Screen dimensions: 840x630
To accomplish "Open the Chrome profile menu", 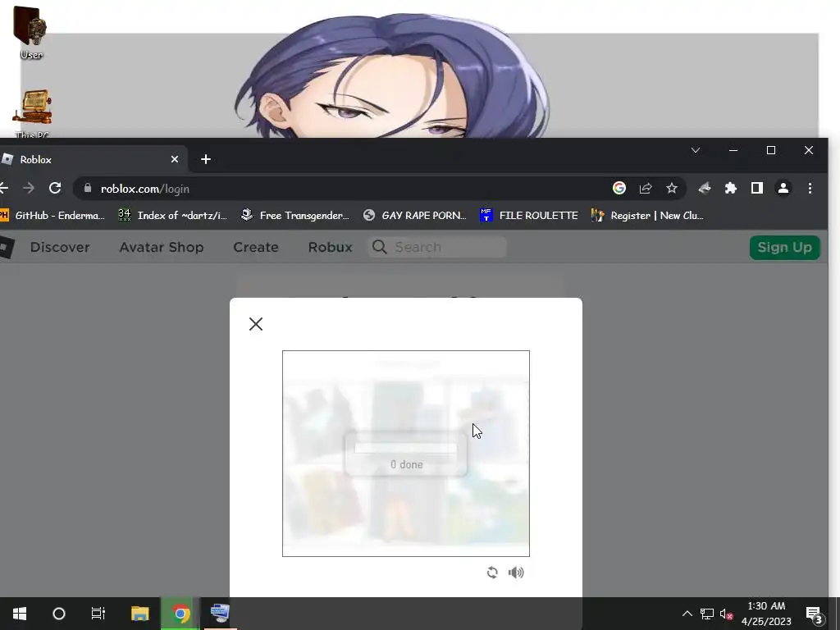I will (783, 188).
